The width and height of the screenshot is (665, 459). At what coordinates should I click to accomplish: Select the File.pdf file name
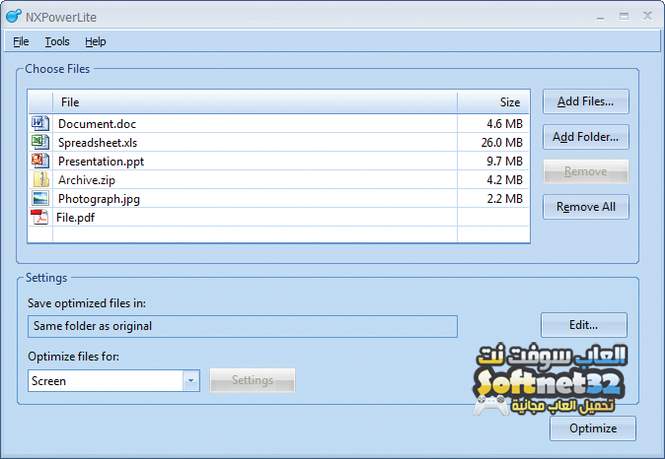75,218
